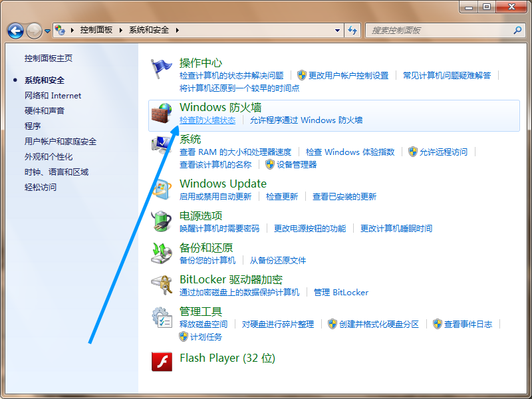Click shield icon beside 计划任务
The height and width of the screenshot is (399, 532).
pyautogui.click(x=184, y=336)
